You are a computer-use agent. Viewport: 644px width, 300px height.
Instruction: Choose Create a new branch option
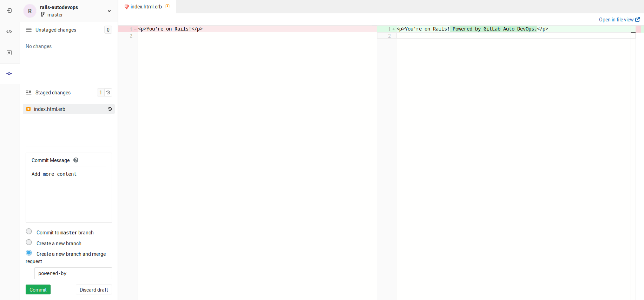click(29, 242)
